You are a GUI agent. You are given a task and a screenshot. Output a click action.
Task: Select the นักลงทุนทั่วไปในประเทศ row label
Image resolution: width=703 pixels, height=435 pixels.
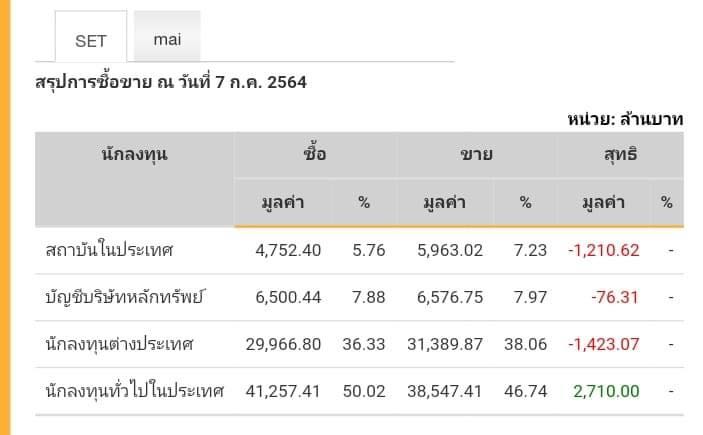coord(135,391)
